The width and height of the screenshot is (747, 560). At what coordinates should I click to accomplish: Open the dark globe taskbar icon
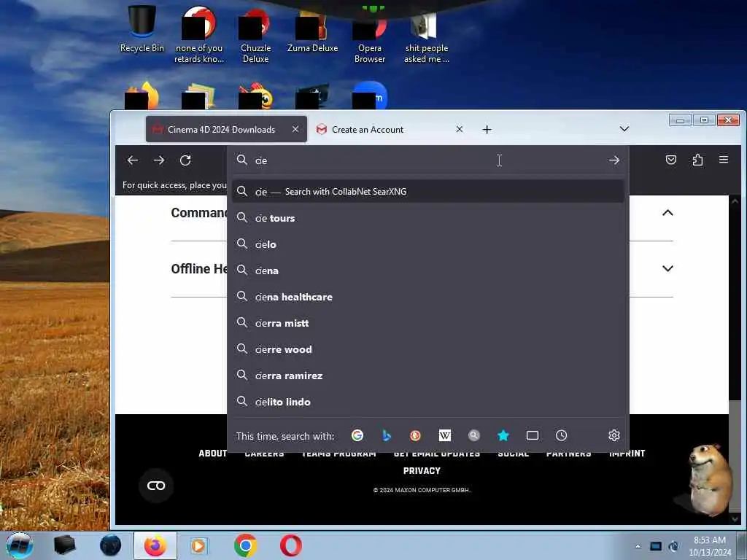point(111,545)
